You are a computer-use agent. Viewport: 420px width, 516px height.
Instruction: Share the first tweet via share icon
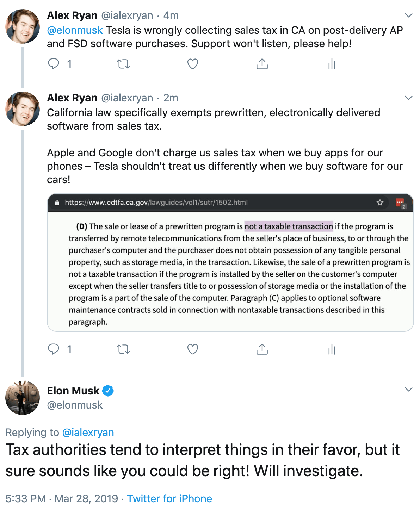click(262, 64)
